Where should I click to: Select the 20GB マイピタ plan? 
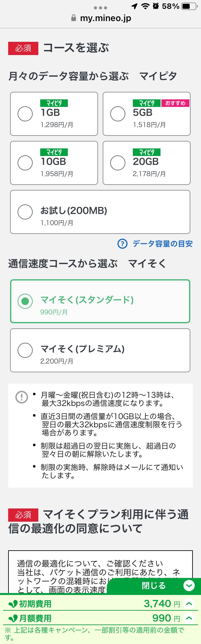tap(118, 163)
